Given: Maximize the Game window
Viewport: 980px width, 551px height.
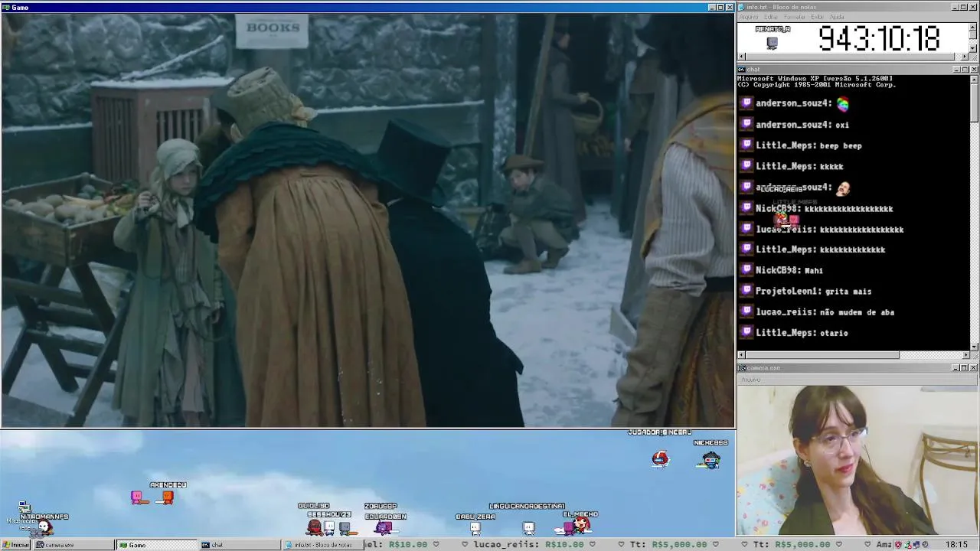Looking at the screenshot, I should tap(720, 7).
